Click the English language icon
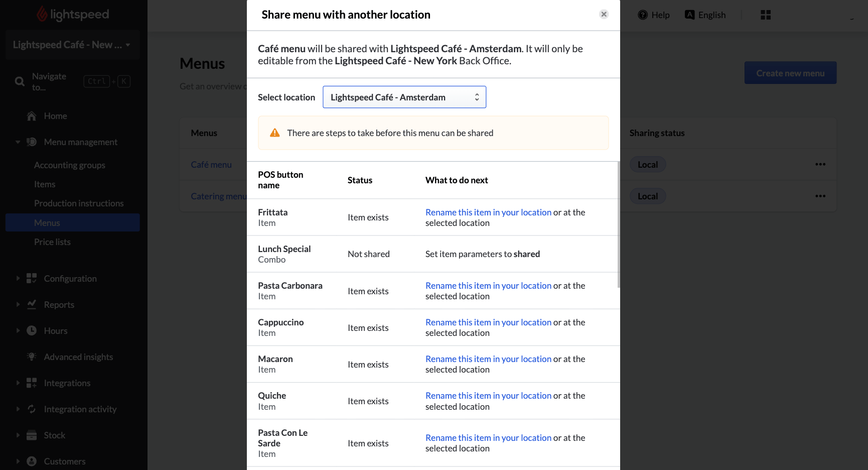The width and height of the screenshot is (868, 470). tap(690, 15)
